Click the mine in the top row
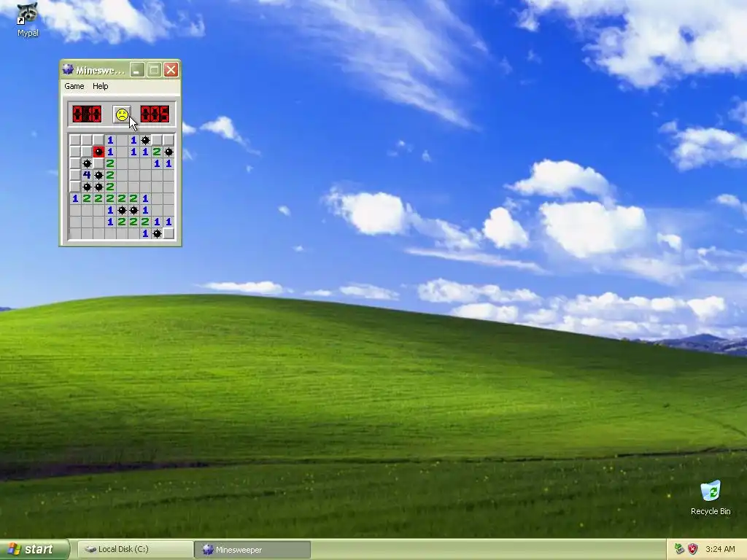 click(x=145, y=140)
